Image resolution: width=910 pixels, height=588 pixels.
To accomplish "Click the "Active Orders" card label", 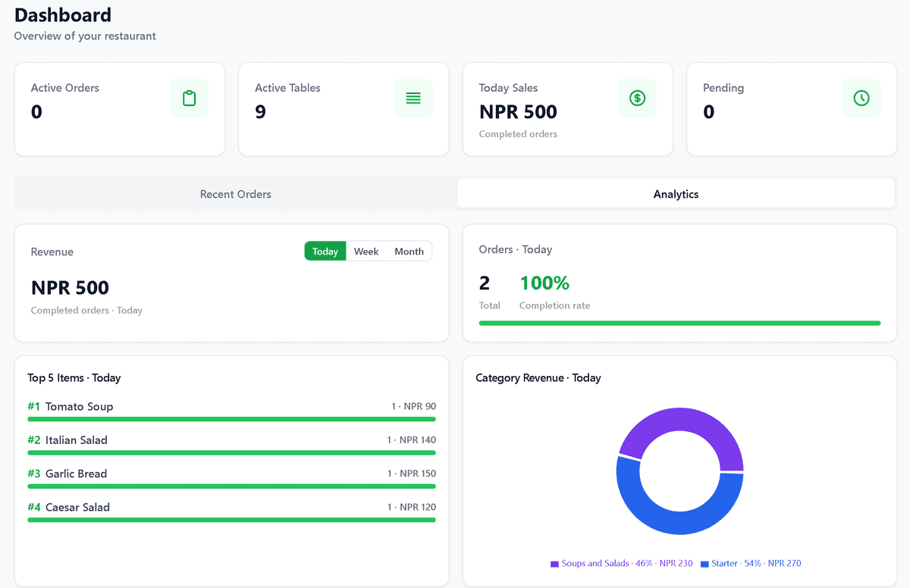I will coord(65,88).
